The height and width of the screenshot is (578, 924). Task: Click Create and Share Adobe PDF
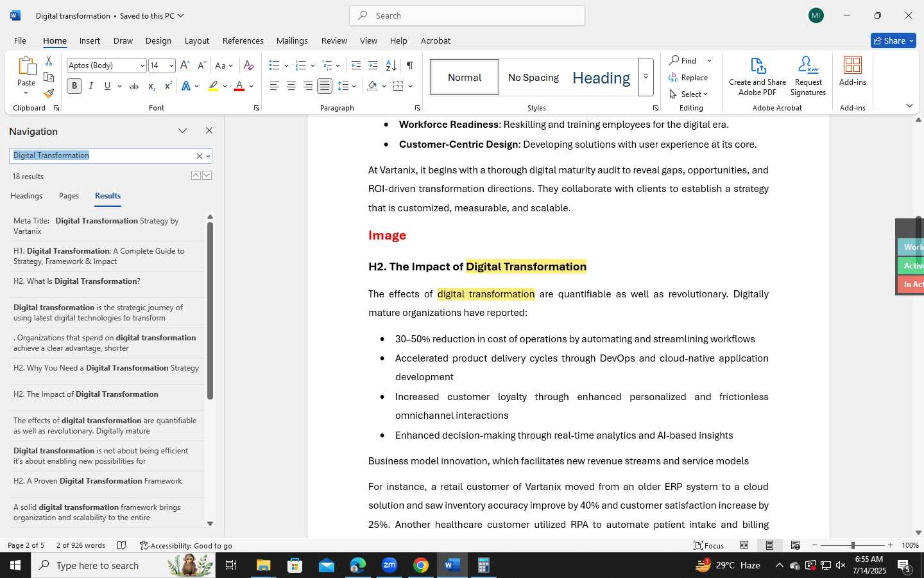757,76
